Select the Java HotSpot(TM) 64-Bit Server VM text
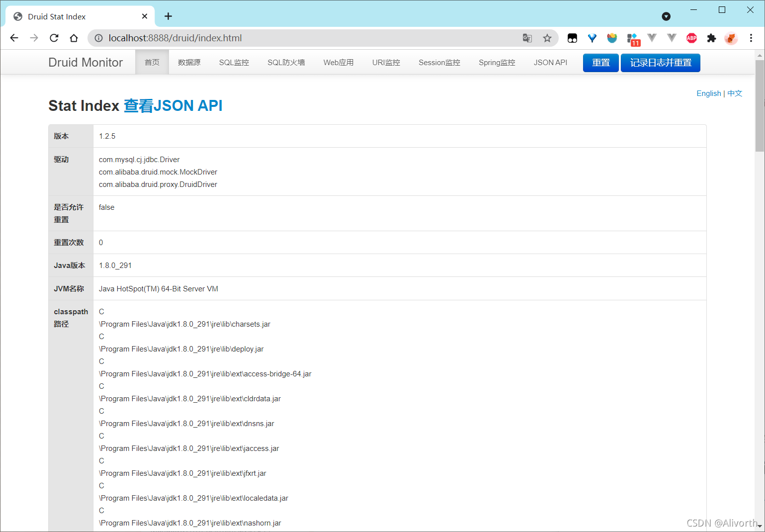 [159, 288]
